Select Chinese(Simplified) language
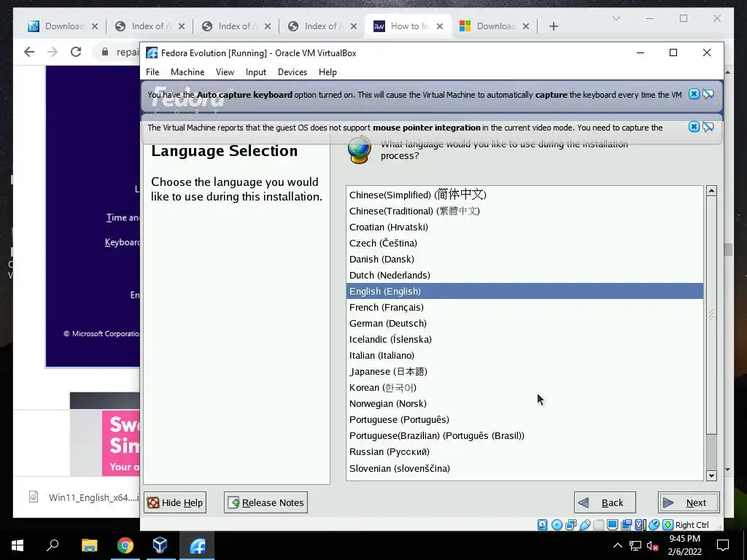 coord(525,194)
